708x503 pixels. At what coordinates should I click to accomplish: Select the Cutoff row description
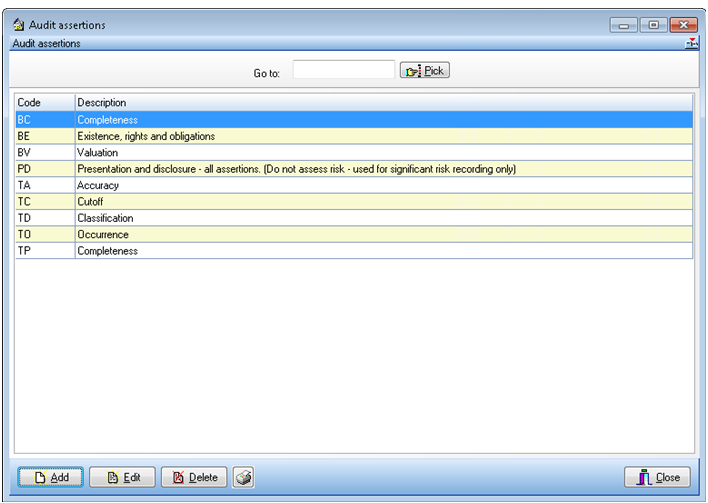[383, 201]
